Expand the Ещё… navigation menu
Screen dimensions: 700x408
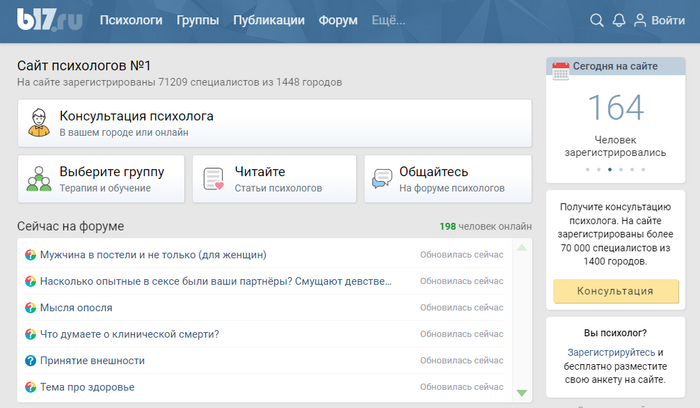(x=388, y=21)
